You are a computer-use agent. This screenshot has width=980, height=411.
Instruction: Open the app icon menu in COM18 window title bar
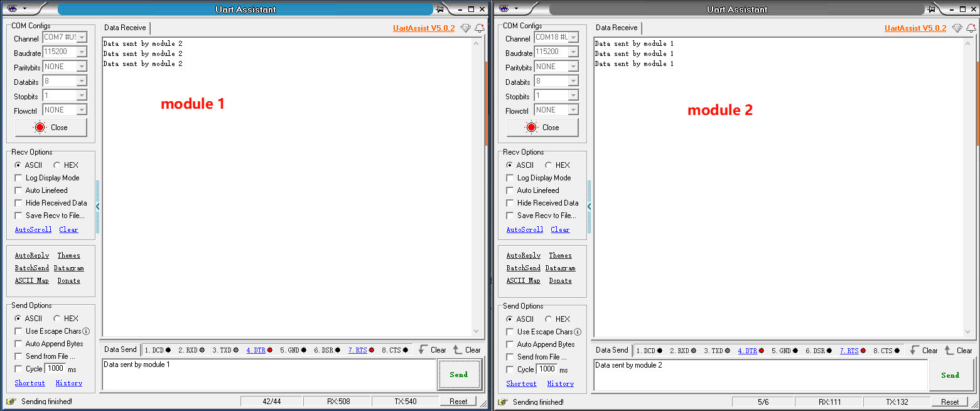click(504, 9)
